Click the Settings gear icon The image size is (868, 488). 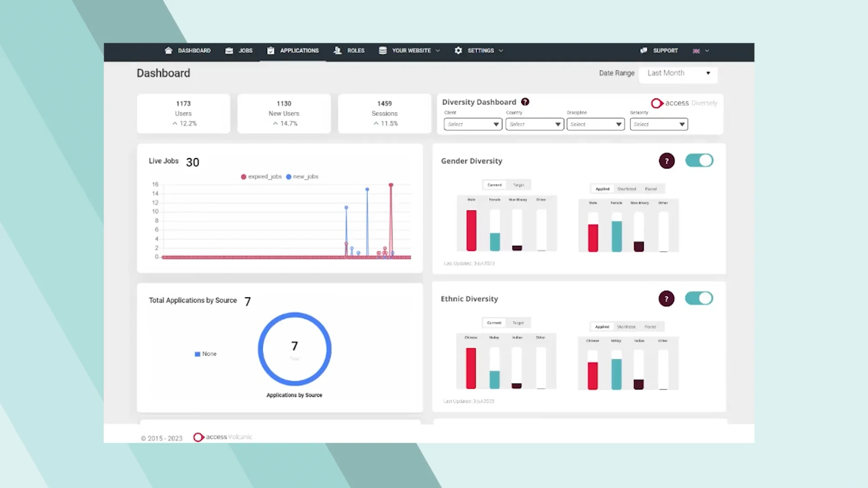458,51
